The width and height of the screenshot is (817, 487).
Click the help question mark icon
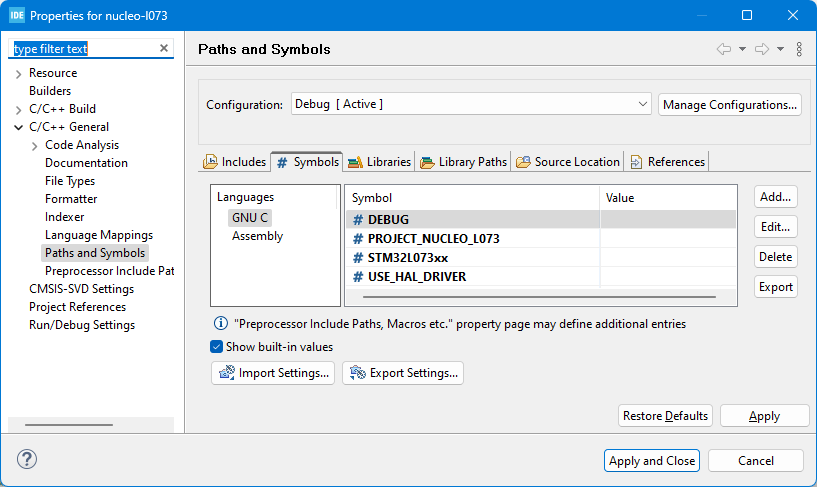(x=27, y=460)
